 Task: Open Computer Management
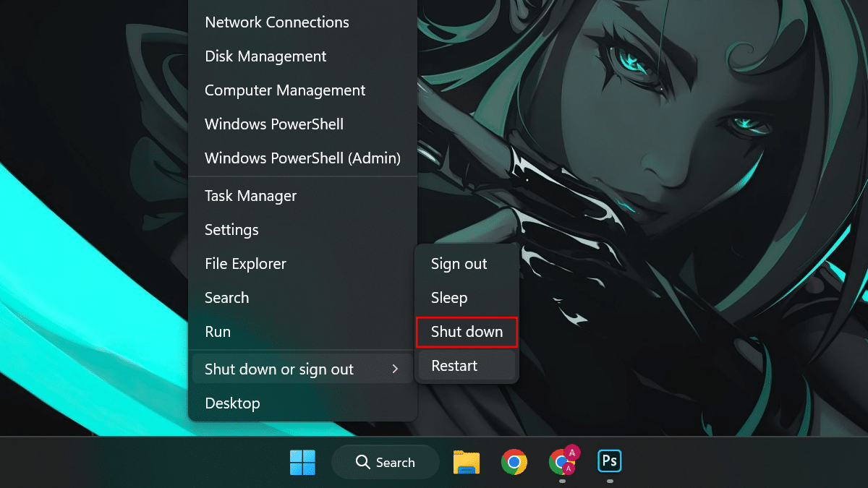302,90
